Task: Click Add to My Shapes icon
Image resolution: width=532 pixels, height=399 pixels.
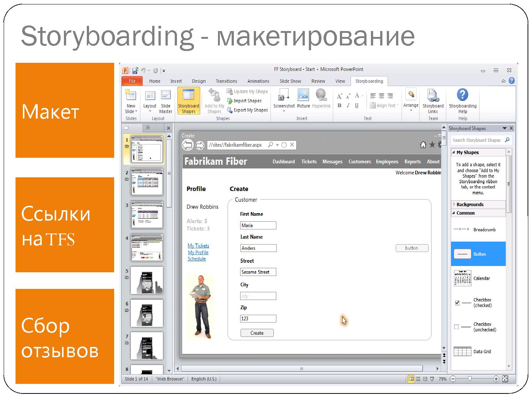Action: click(x=214, y=95)
